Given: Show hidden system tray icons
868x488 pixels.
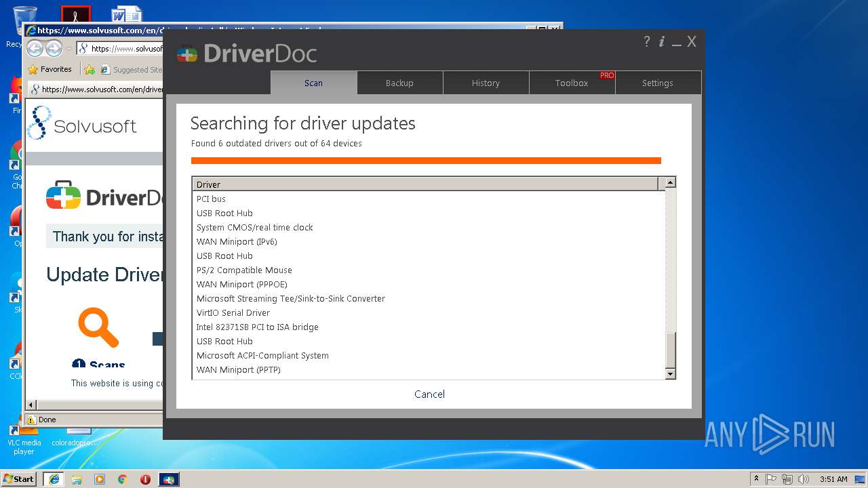Looking at the screenshot, I should 756,479.
